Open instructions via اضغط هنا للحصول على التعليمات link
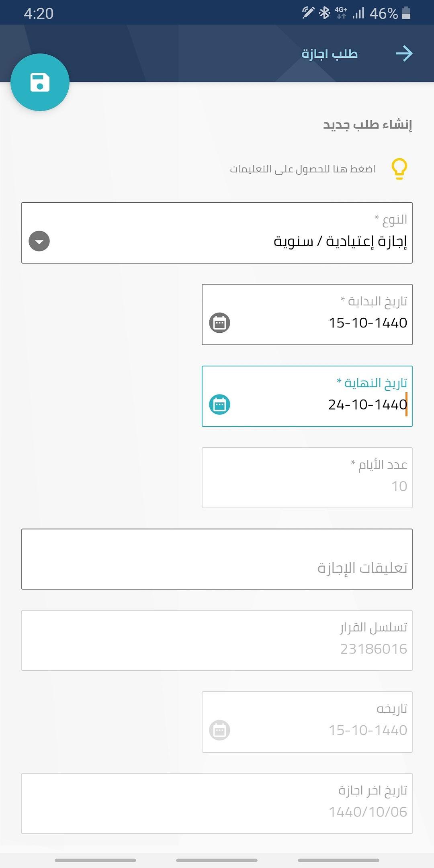Screen dimensions: 434x868 coord(301,169)
